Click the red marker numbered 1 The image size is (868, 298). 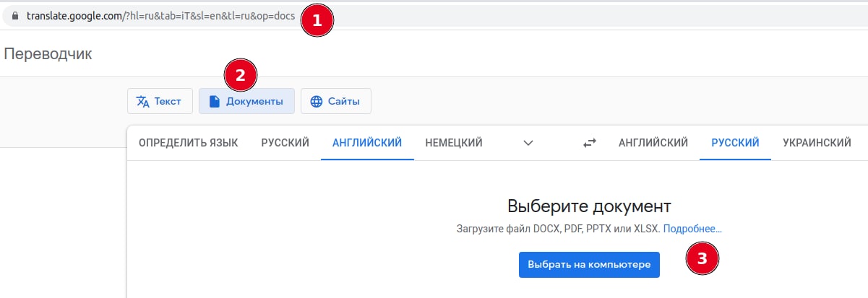click(x=317, y=21)
